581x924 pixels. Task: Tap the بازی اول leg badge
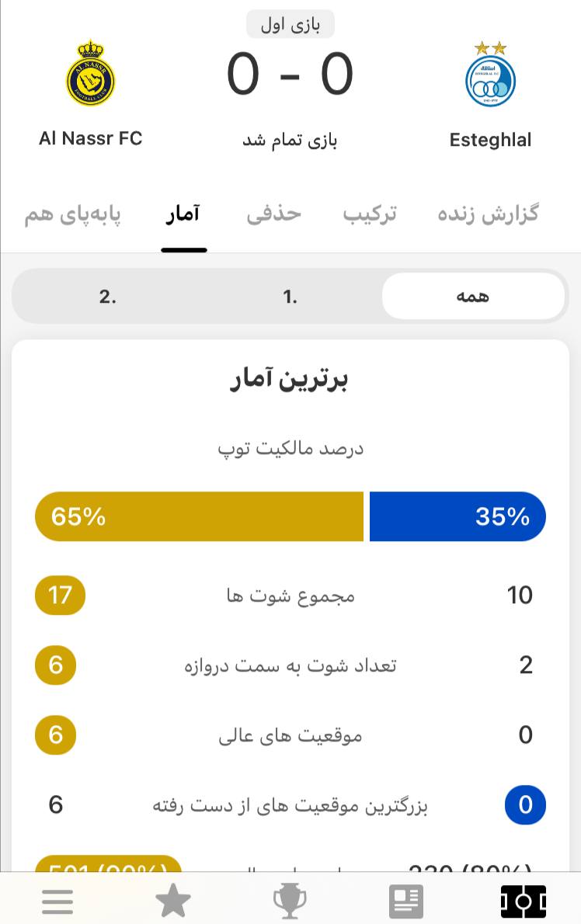pyautogui.click(x=290, y=24)
